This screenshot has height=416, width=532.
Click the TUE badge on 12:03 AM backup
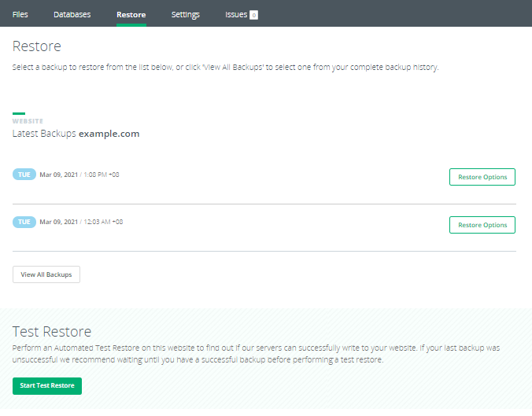coord(24,223)
